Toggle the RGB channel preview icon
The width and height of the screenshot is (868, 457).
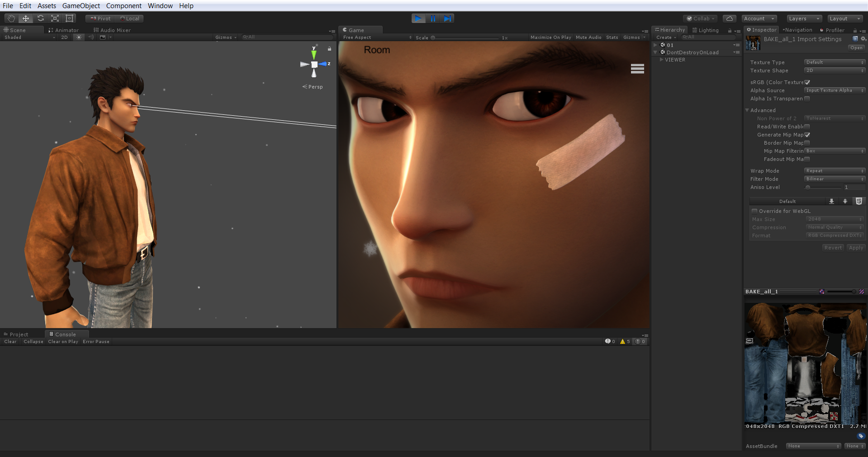pyautogui.click(x=822, y=292)
